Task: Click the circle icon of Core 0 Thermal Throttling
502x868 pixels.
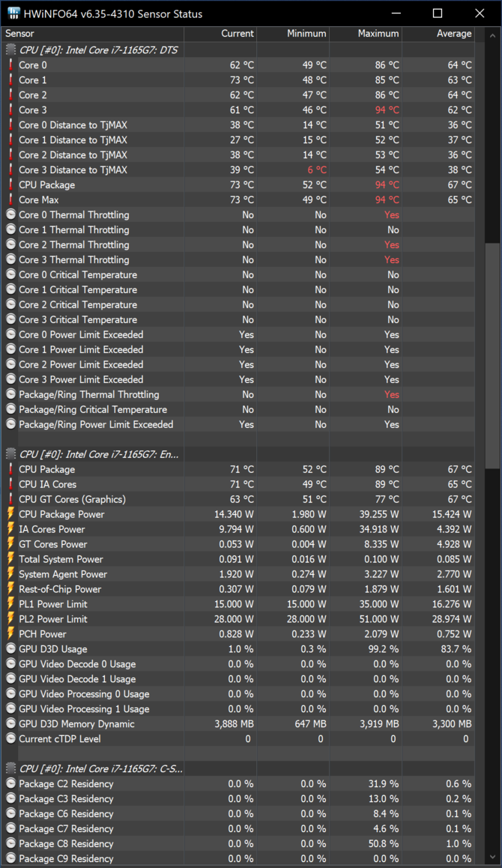Action: click(x=10, y=214)
